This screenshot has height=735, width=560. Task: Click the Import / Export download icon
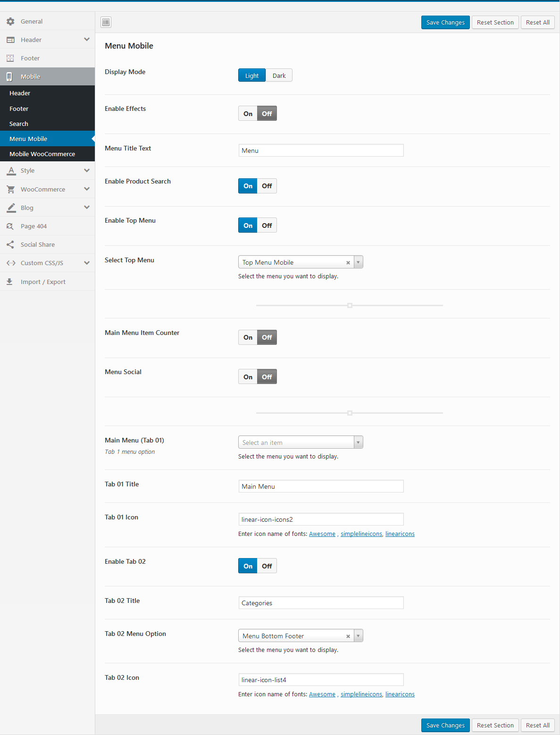9,282
